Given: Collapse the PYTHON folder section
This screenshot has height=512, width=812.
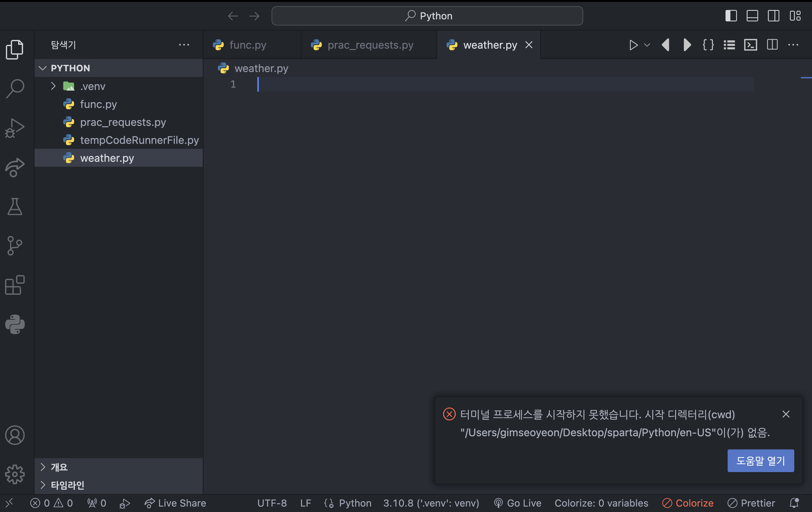Looking at the screenshot, I should point(119,68).
